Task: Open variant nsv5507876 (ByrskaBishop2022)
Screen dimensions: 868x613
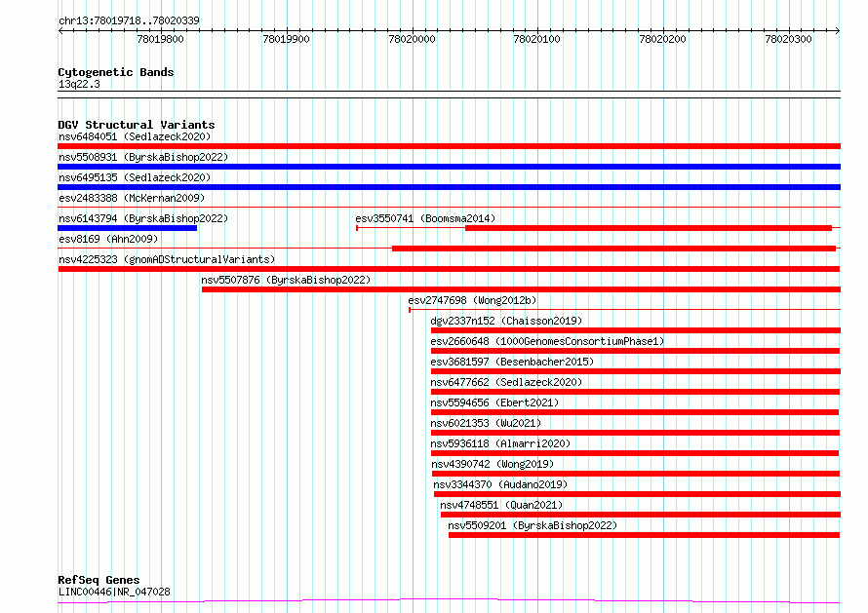Action: click(286, 280)
